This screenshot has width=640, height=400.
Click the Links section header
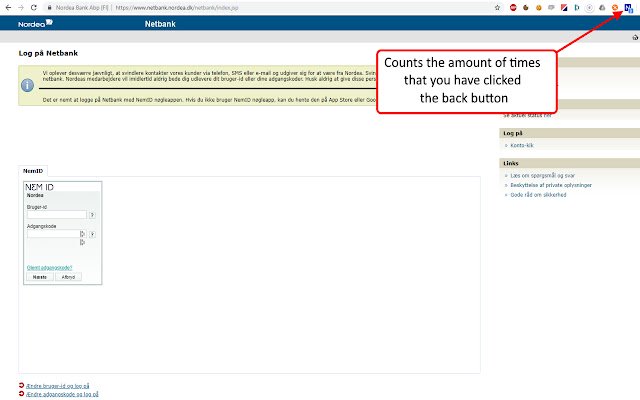tap(569, 163)
